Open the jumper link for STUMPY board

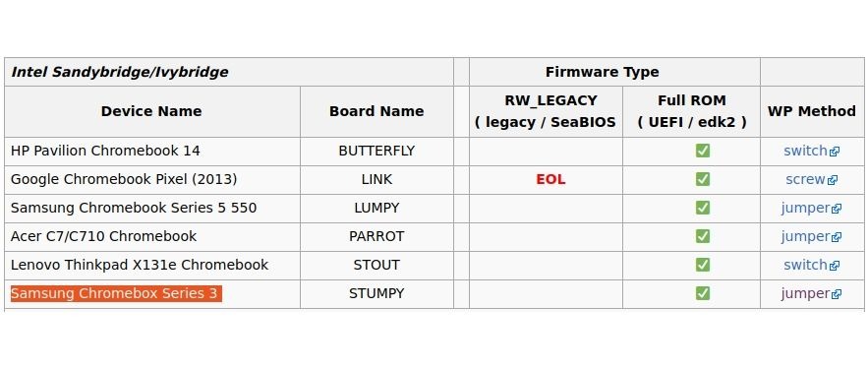(x=811, y=293)
